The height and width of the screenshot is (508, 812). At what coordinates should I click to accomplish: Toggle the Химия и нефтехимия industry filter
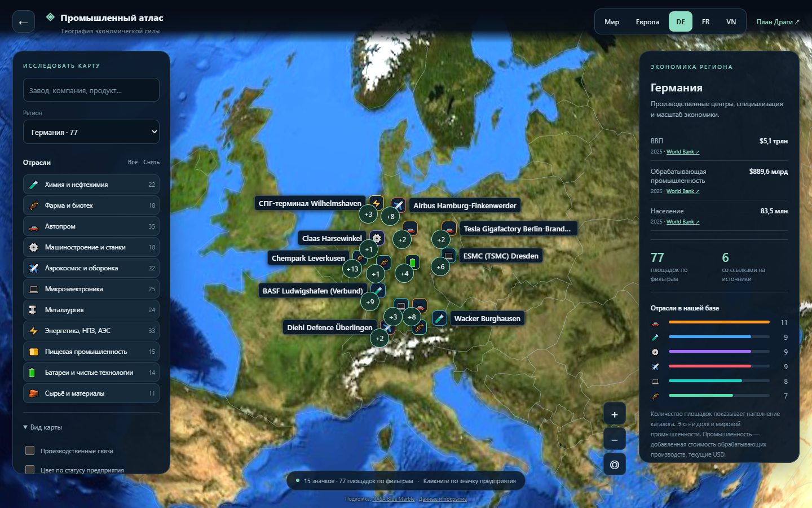point(91,185)
